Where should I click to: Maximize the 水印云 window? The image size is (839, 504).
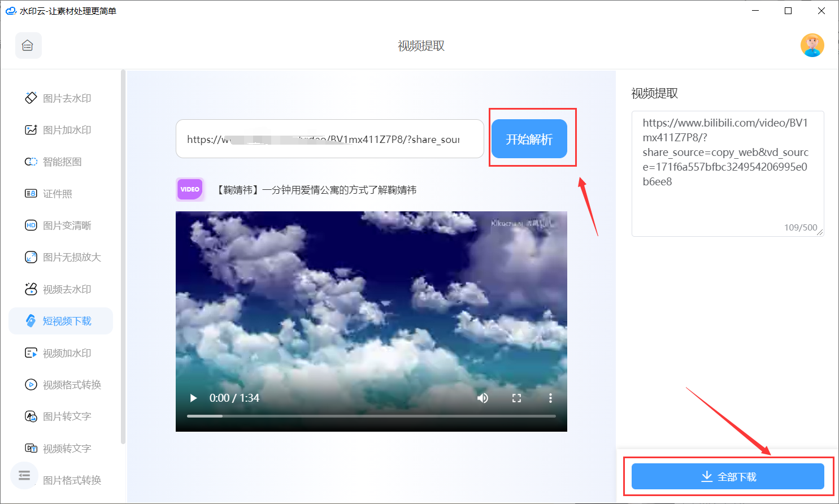[x=788, y=11]
